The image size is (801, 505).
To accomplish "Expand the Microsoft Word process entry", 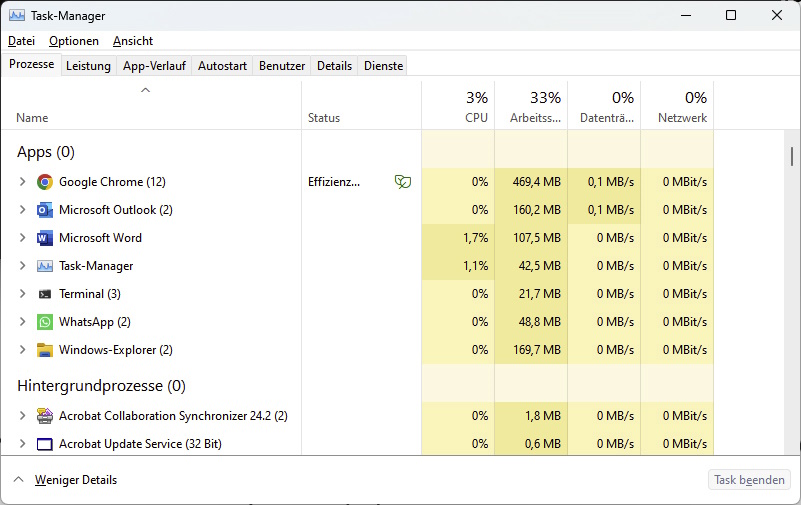I will pyautogui.click(x=22, y=238).
